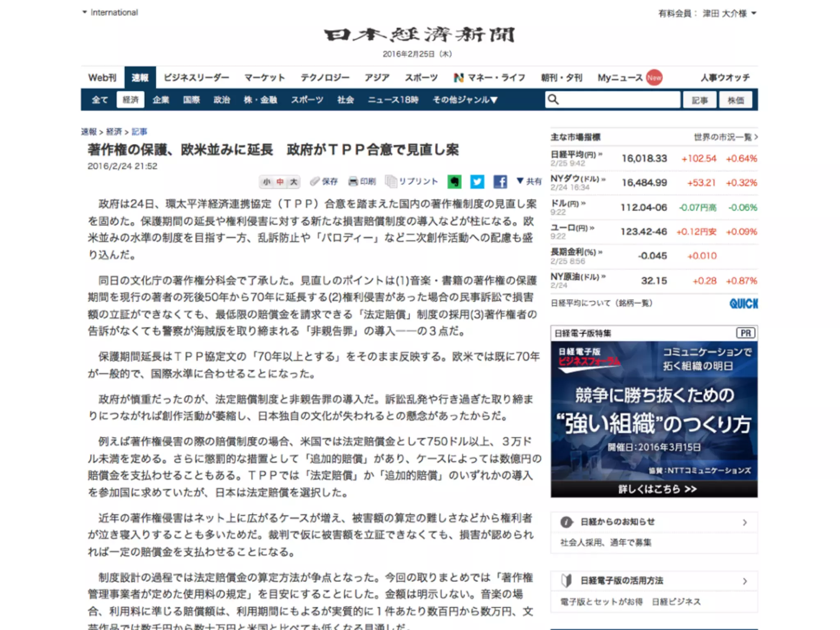Share article on Twitter
The height and width of the screenshot is (630, 840).
[x=477, y=181]
